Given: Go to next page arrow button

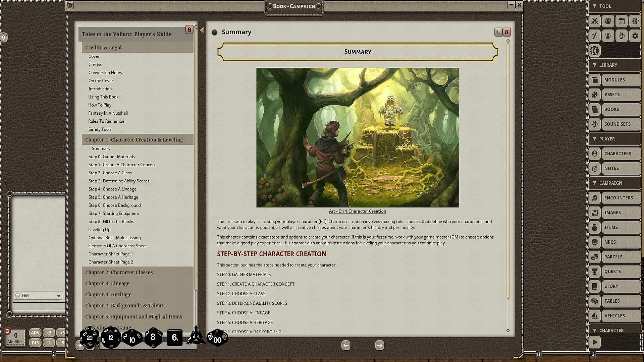Looking at the screenshot, I should pyautogui.click(x=379, y=345).
